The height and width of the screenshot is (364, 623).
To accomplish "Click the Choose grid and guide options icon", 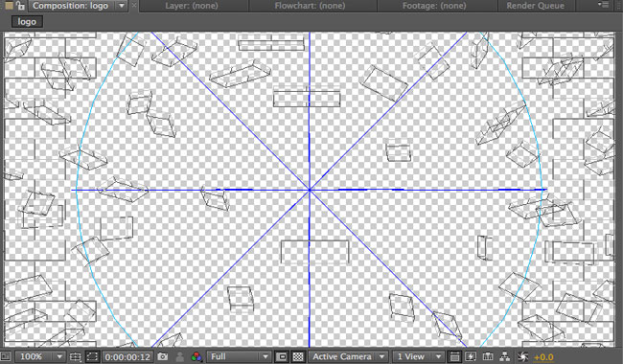I will [x=76, y=356].
